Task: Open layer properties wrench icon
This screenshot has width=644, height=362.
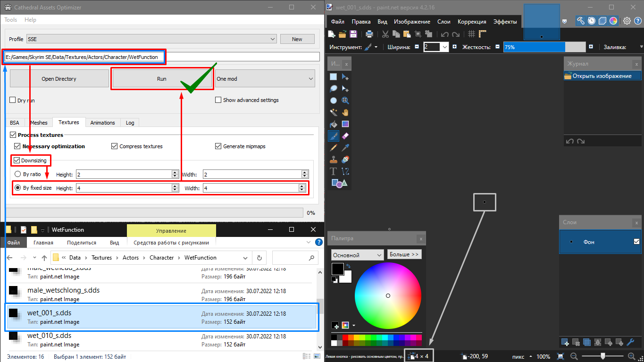Action: [632, 342]
